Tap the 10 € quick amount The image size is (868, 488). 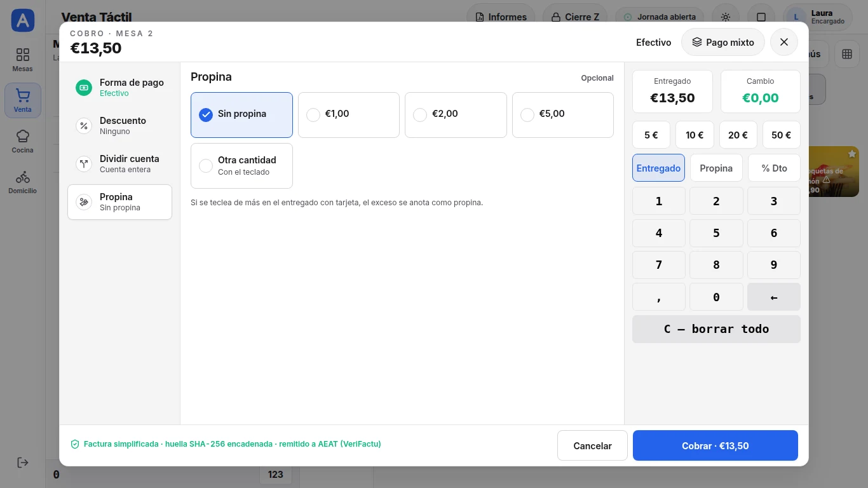pyautogui.click(x=695, y=135)
